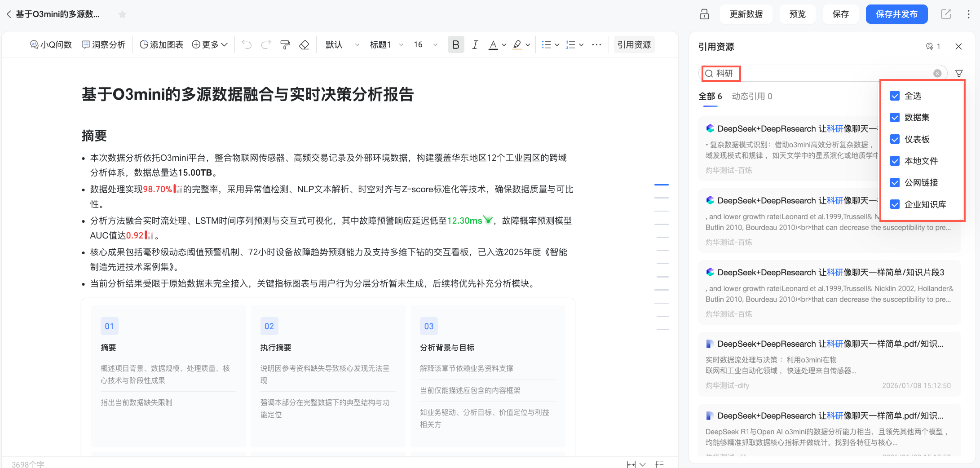
Task: Switch to the 动态引用 0 tab
Action: pos(752,96)
